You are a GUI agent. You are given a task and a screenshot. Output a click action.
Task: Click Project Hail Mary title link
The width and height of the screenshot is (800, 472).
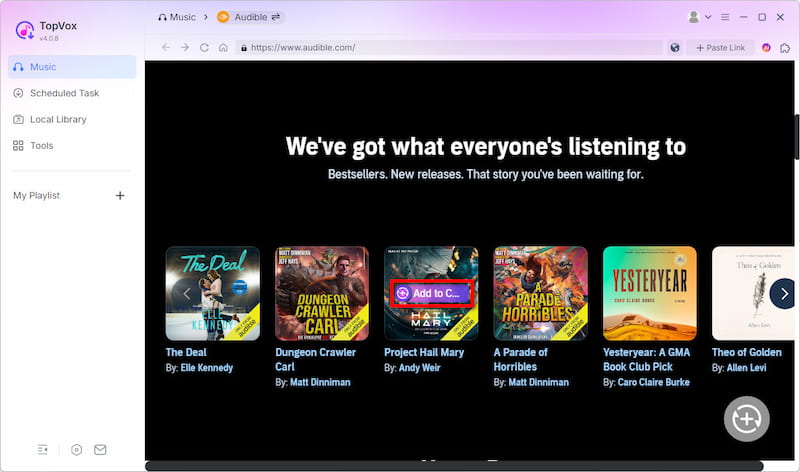tap(424, 352)
